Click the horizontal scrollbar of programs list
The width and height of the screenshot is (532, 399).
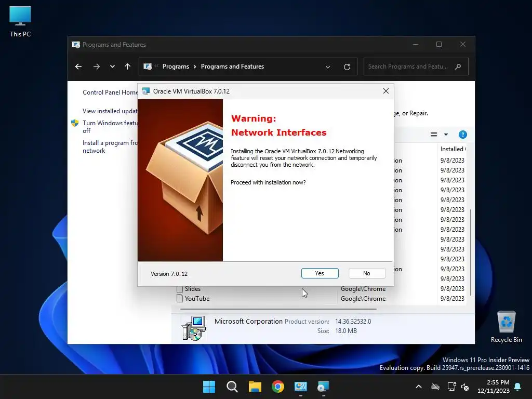click(278, 309)
